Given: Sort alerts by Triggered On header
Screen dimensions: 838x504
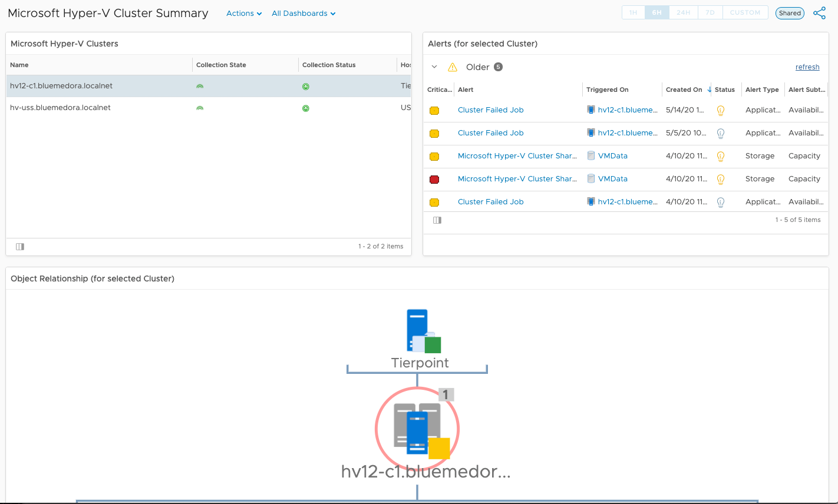Looking at the screenshot, I should point(607,89).
